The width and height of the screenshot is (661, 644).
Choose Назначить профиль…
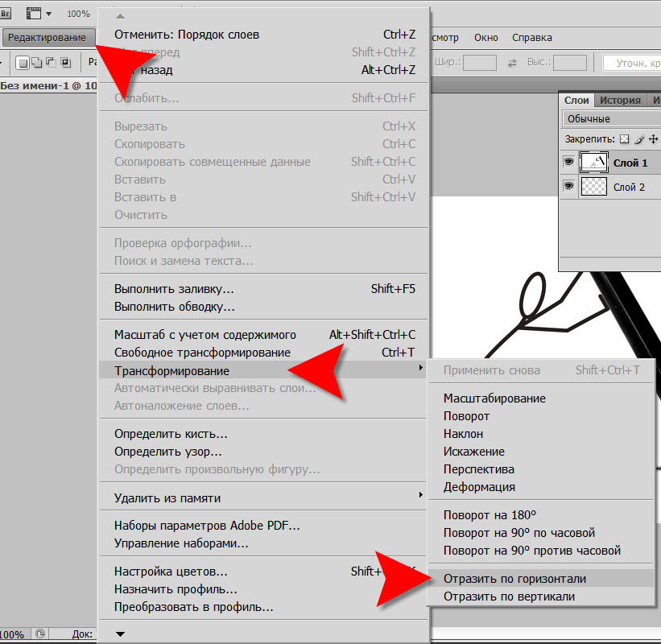click(x=264, y=589)
